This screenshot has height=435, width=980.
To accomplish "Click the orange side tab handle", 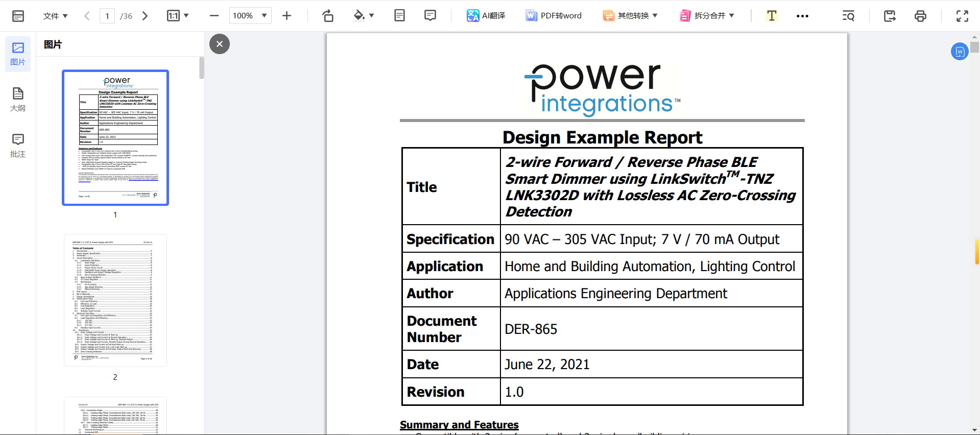I will click(977, 252).
